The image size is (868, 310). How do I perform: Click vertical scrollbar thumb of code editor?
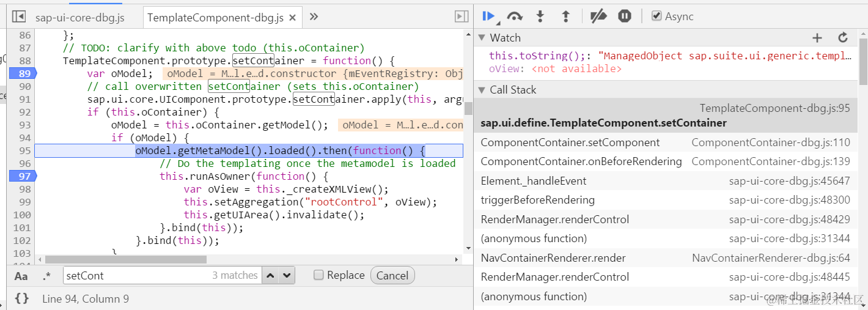(468, 108)
